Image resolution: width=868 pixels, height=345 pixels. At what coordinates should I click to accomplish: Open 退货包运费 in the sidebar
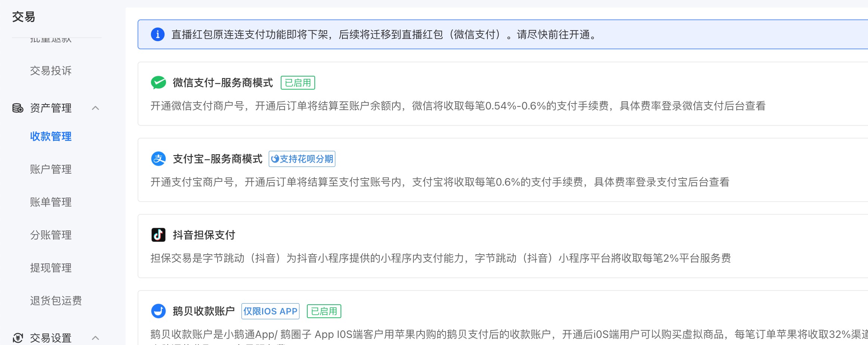[56, 301]
